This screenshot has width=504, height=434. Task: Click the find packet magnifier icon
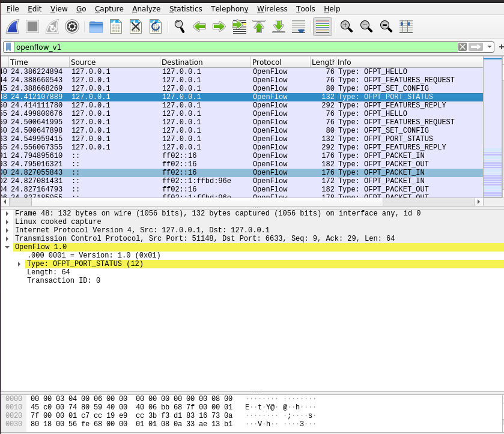(179, 26)
